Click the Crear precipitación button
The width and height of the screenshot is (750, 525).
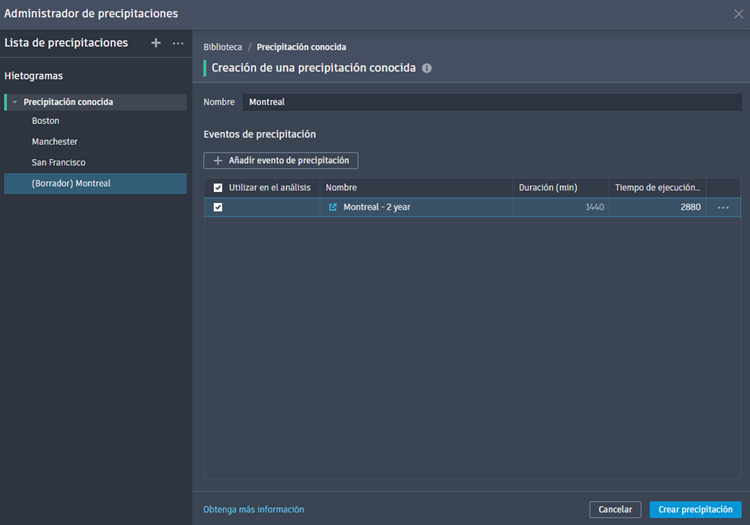pyautogui.click(x=695, y=510)
